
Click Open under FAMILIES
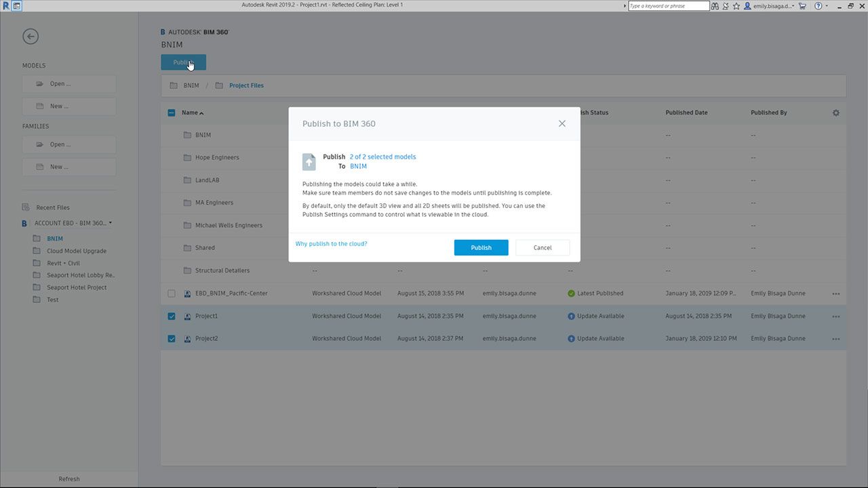click(68, 144)
